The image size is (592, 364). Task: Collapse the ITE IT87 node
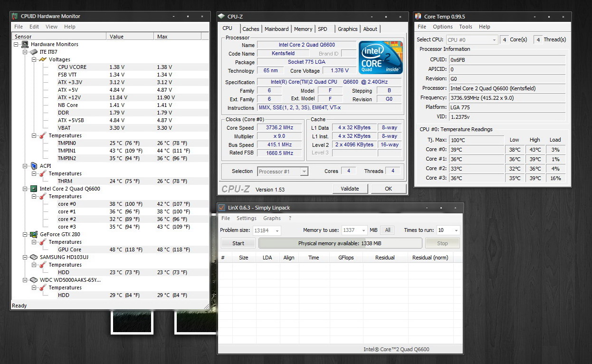(25, 52)
